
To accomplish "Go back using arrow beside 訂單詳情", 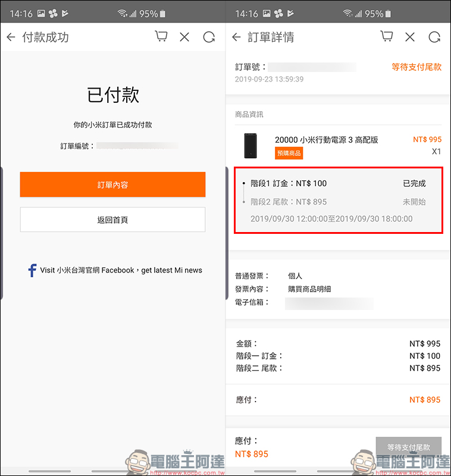I will pyautogui.click(x=236, y=37).
